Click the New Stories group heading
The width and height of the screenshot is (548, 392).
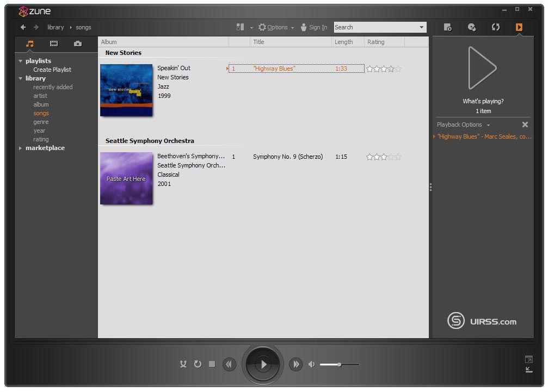click(x=124, y=53)
